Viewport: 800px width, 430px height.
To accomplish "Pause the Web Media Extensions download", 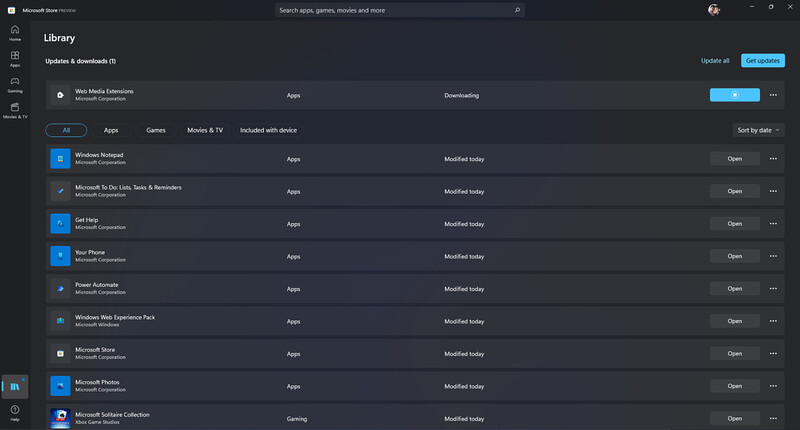I will coord(735,95).
